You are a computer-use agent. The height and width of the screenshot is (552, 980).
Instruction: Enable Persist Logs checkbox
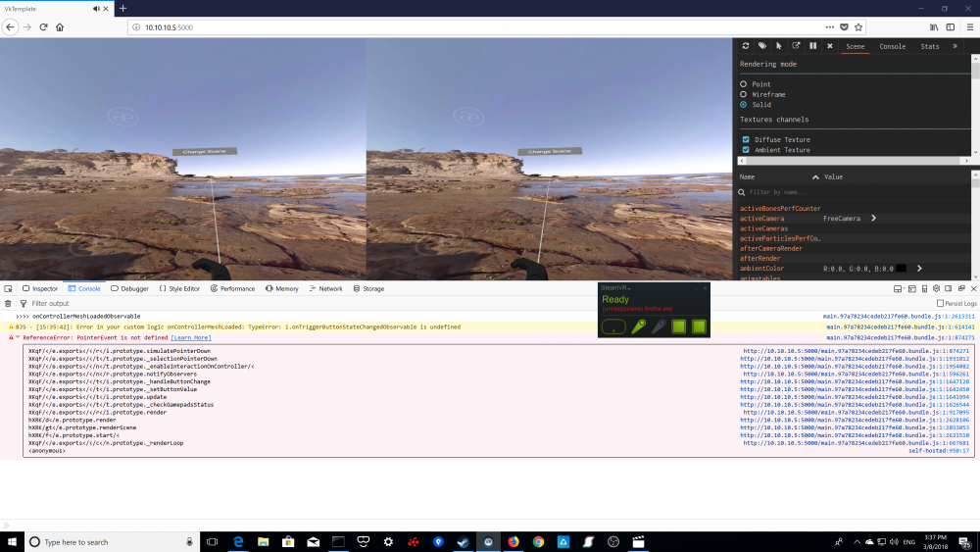point(940,303)
